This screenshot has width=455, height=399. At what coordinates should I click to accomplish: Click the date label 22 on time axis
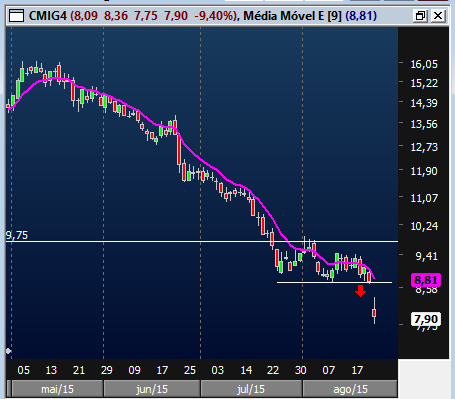[x=273, y=370]
